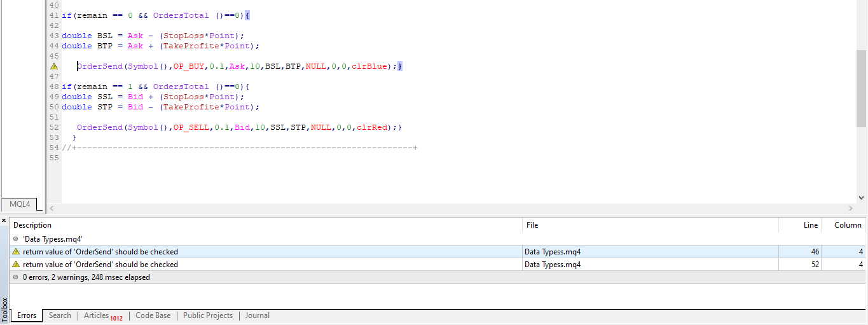
Task: Click the bullet icon next to errors summary
Action: tap(16, 277)
